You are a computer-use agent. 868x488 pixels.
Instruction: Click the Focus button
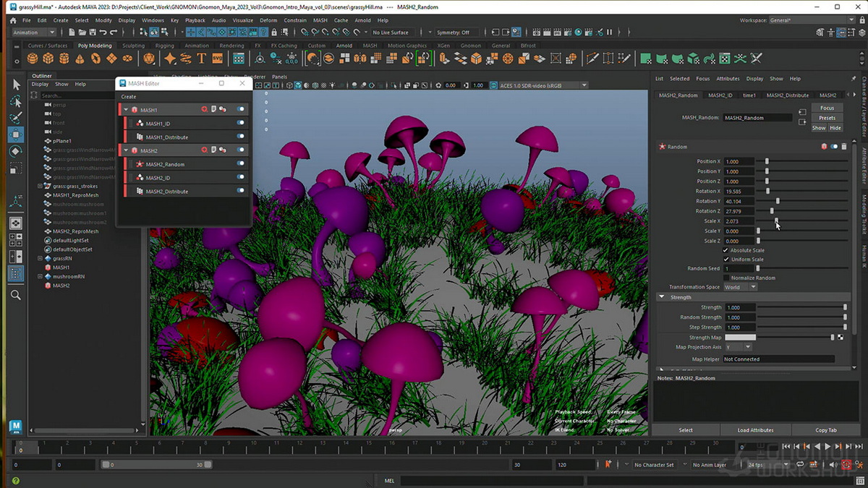[827, 108]
